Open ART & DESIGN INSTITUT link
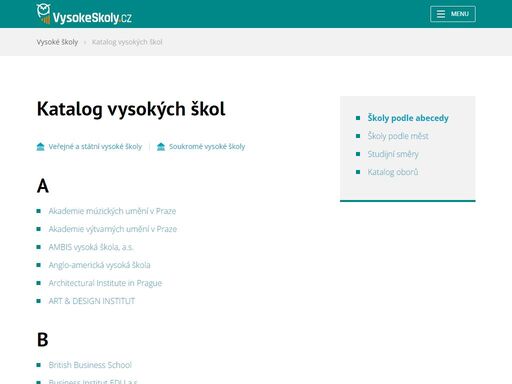 coord(92,301)
